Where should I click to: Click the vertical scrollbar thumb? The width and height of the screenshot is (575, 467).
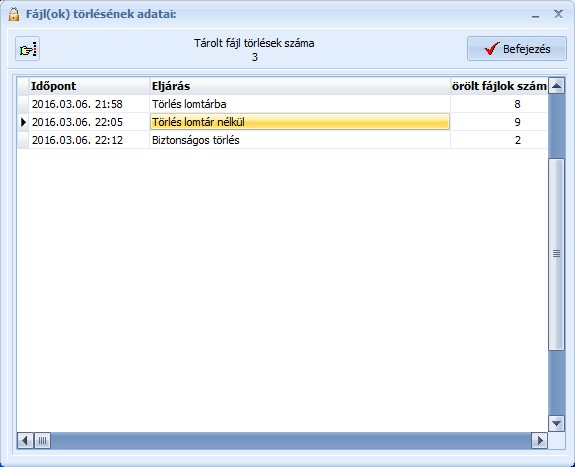click(556, 254)
